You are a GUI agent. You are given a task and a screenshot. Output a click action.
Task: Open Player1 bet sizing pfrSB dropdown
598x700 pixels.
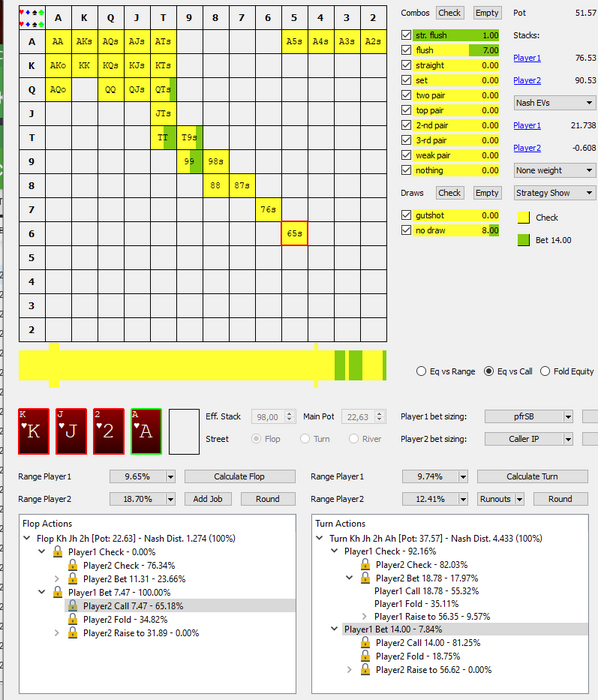point(529,417)
